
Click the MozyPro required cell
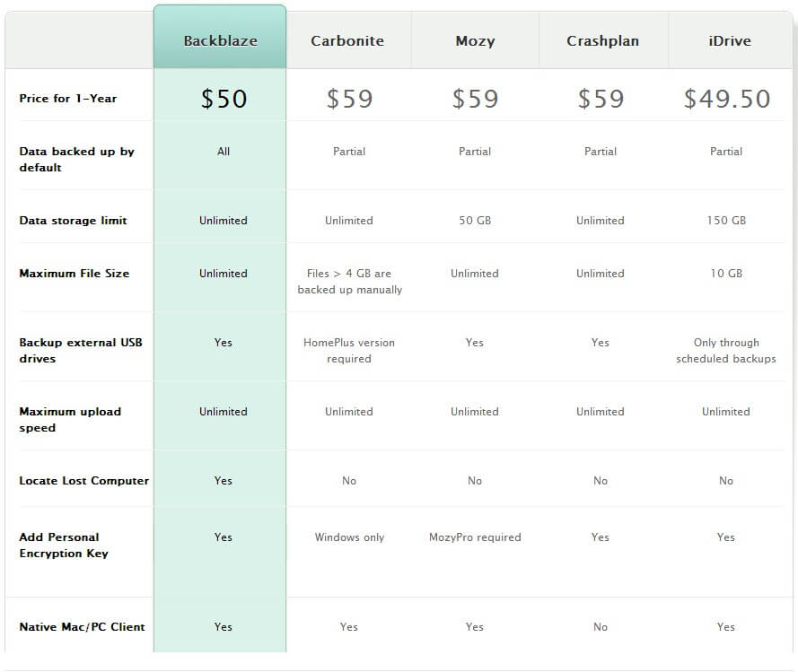coord(475,537)
